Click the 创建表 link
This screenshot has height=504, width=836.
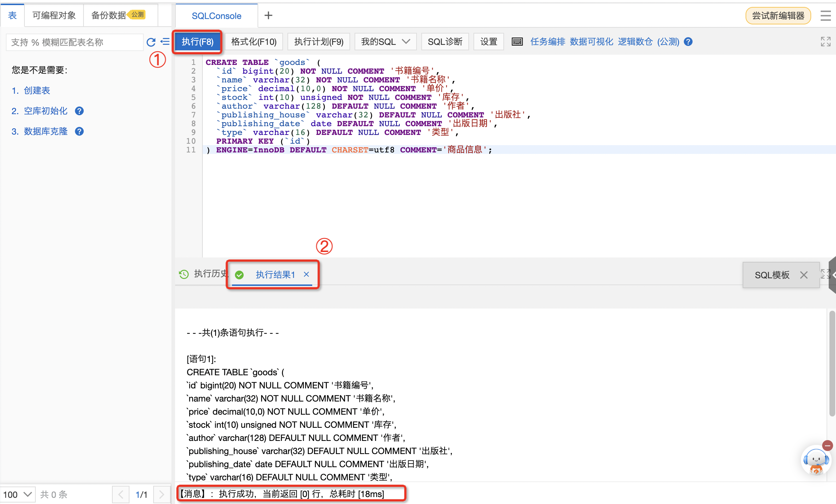[x=36, y=90]
